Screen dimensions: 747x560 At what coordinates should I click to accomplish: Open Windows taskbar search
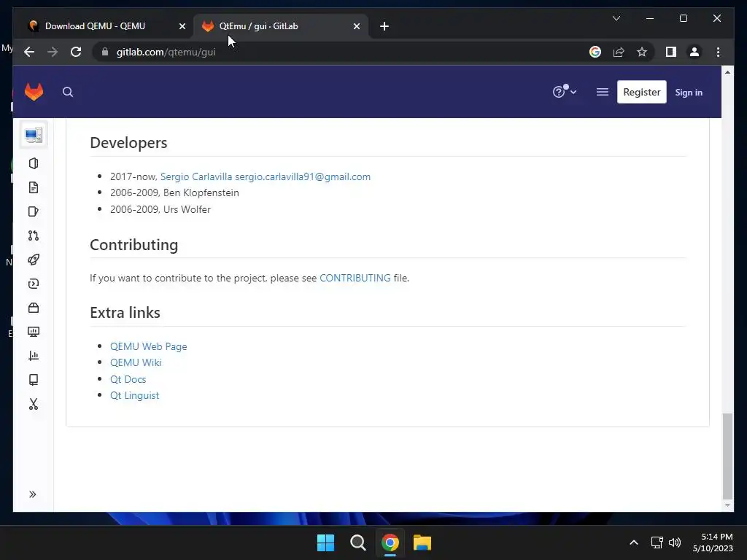tap(357, 542)
